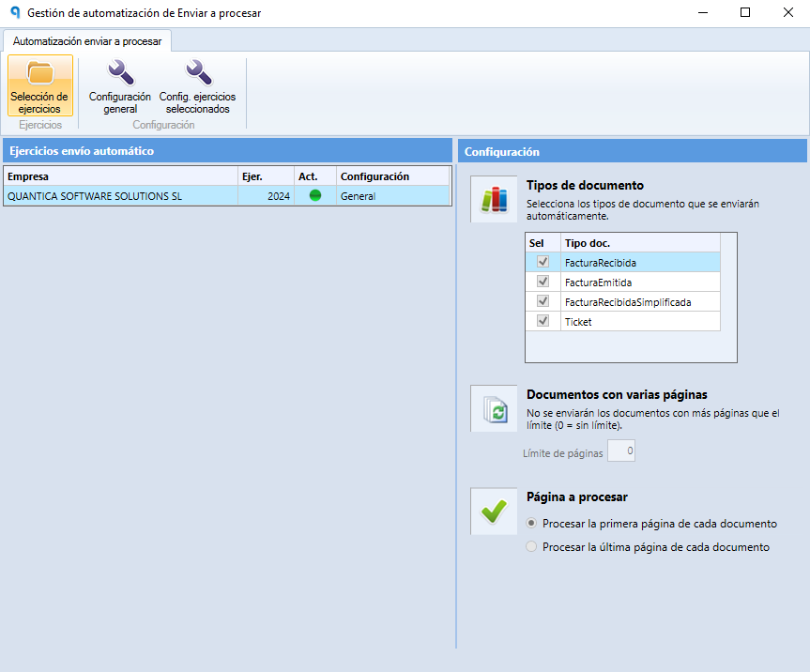
Task: Sort by the Act. column header
Action: click(315, 176)
